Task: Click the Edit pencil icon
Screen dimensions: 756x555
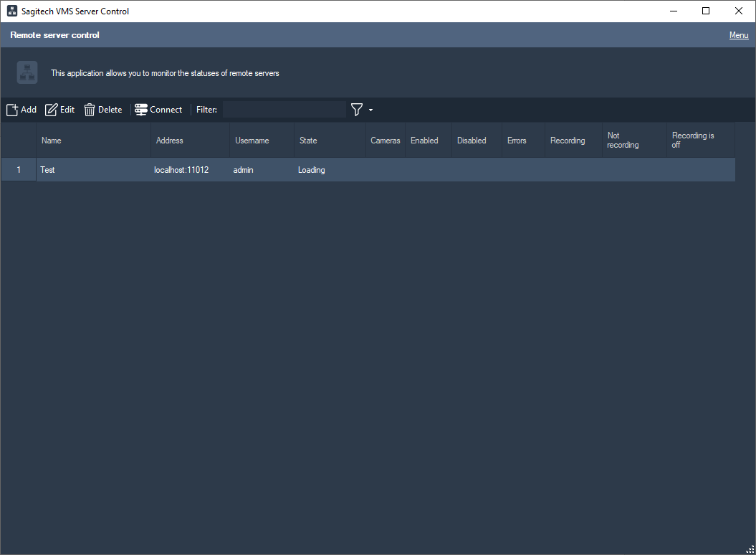Action: pyautogui.click(x=52, y=110)
